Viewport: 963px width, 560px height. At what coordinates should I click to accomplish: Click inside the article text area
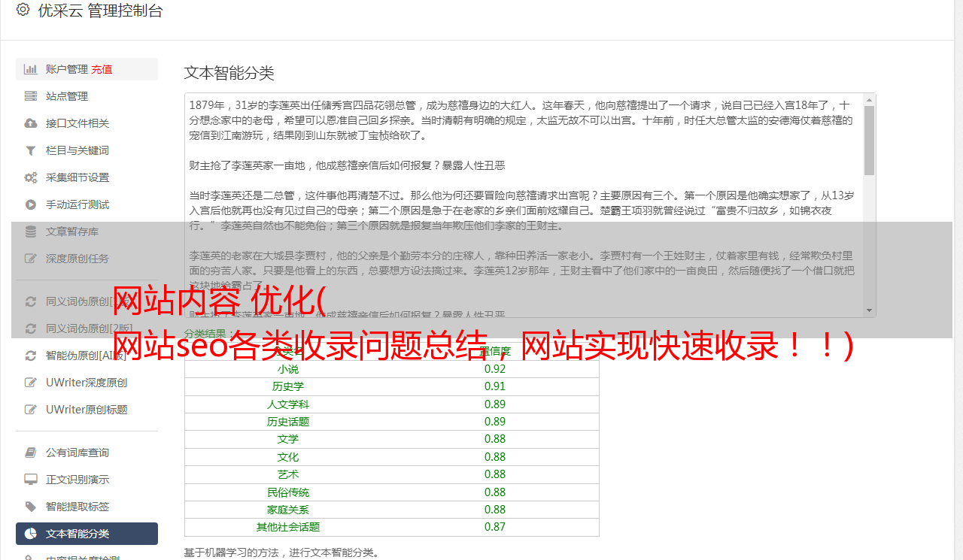(x=523, y=204)
